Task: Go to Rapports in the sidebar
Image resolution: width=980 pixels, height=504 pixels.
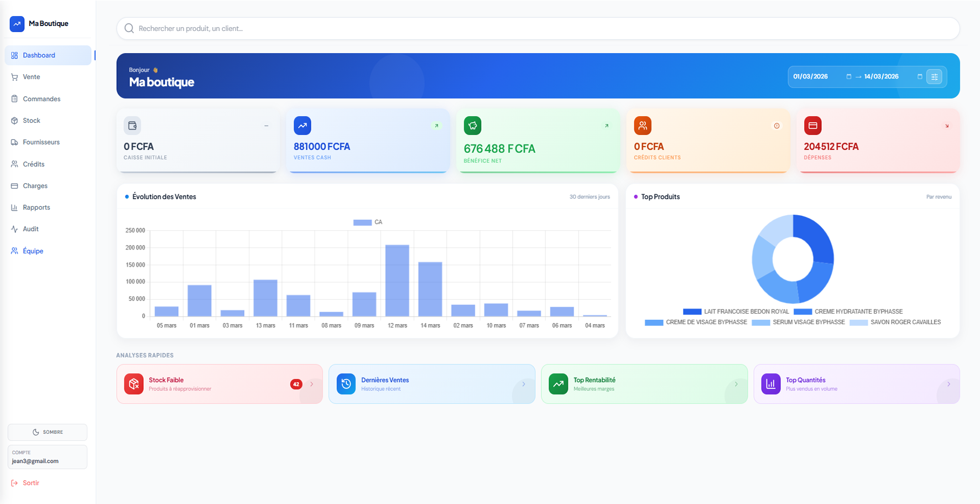Action: pos(37,207)
